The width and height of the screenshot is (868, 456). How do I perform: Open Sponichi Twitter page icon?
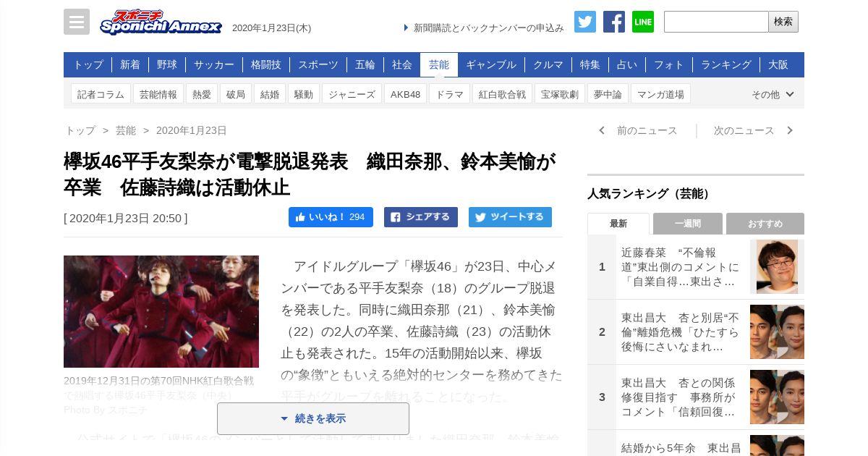coord(585,22)
